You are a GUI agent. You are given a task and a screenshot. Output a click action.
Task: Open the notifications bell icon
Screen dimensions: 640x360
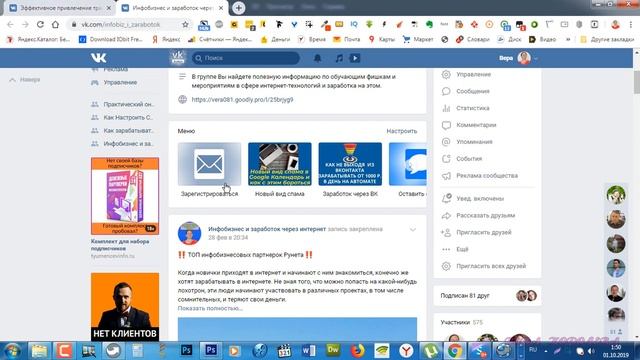317,58
